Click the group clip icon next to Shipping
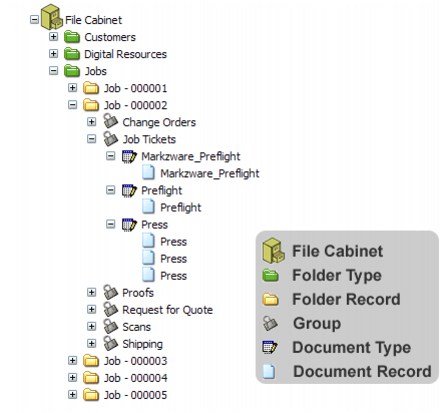 pyautogui.click(x=110, y=343)
